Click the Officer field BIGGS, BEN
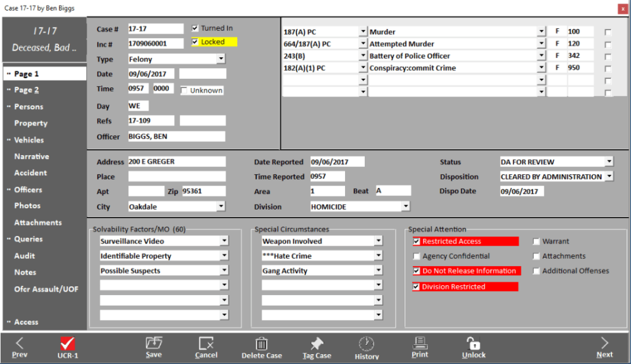The height and width of the screenshot is (364, 631). tap(177, 137)
